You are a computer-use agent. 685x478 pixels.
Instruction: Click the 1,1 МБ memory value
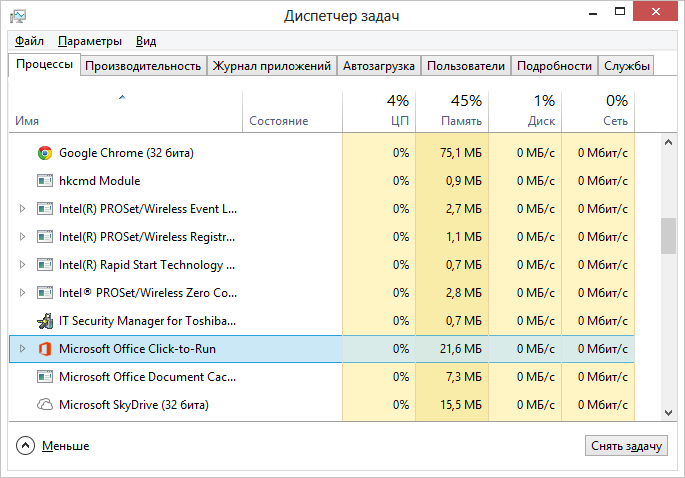click(464, 237)
